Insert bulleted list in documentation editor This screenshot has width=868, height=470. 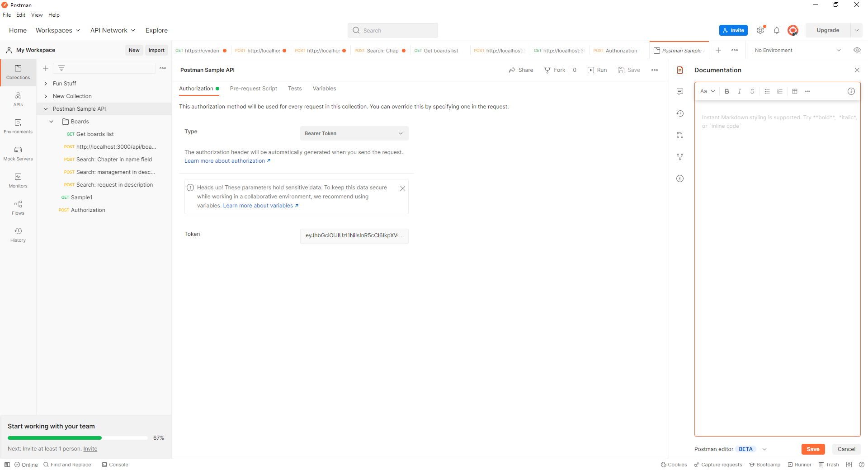click(767, 91)
